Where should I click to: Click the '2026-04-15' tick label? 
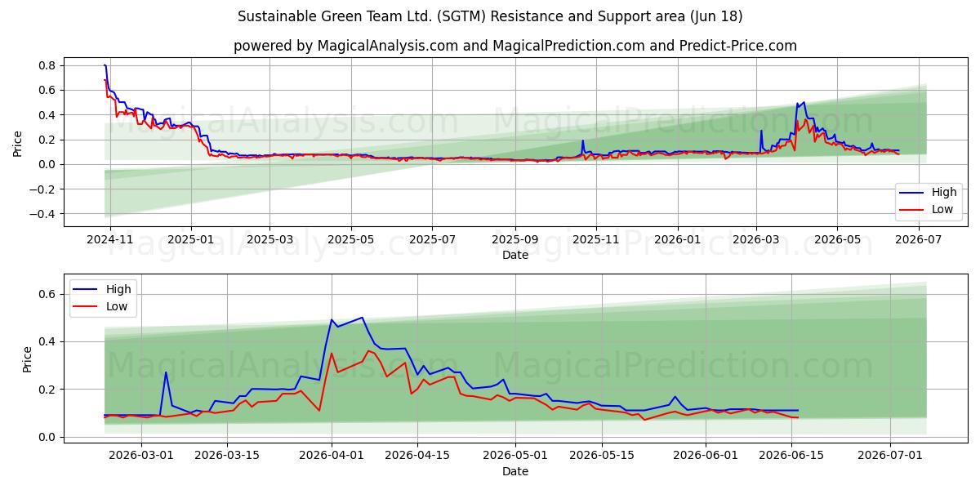417,456
